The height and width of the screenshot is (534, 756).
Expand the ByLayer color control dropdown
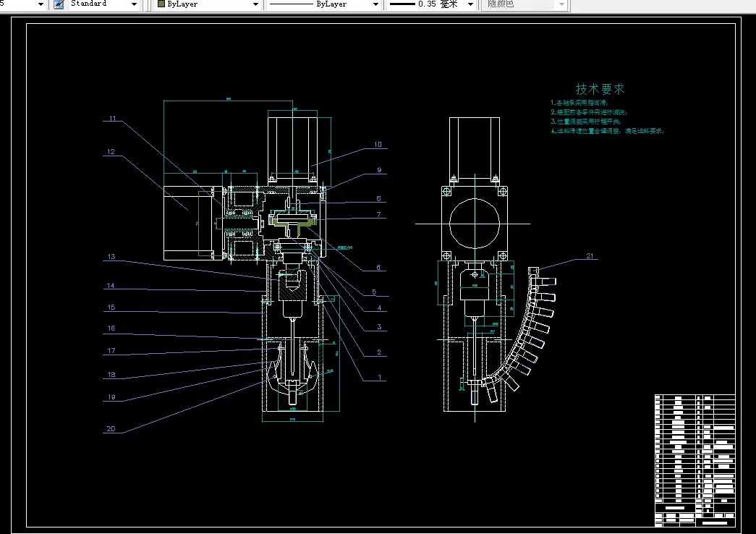coord(255,4)
